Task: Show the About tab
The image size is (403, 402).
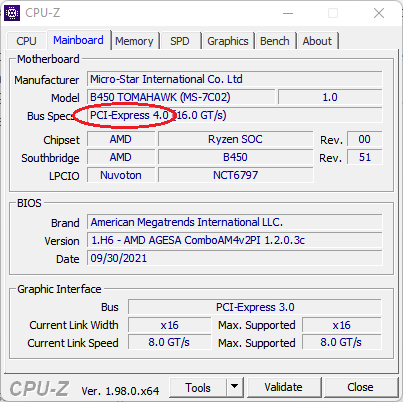Action: coord(317,41)
